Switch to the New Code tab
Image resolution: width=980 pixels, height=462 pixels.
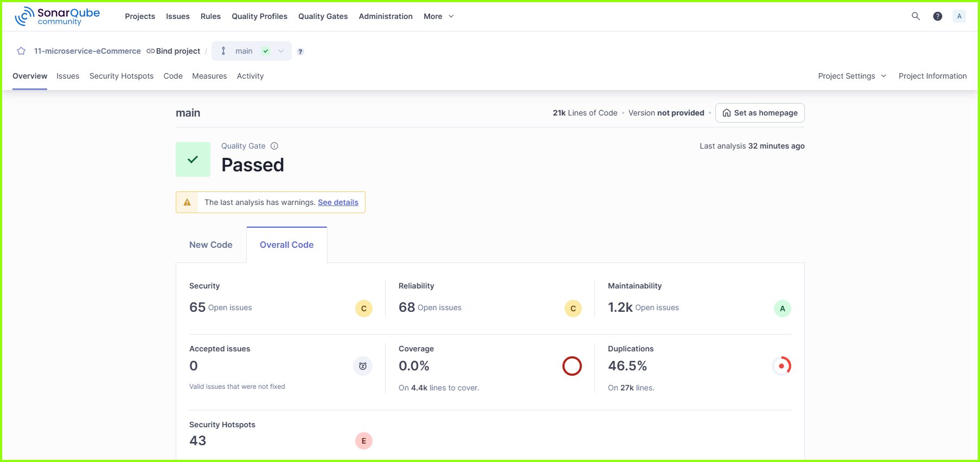211,245
